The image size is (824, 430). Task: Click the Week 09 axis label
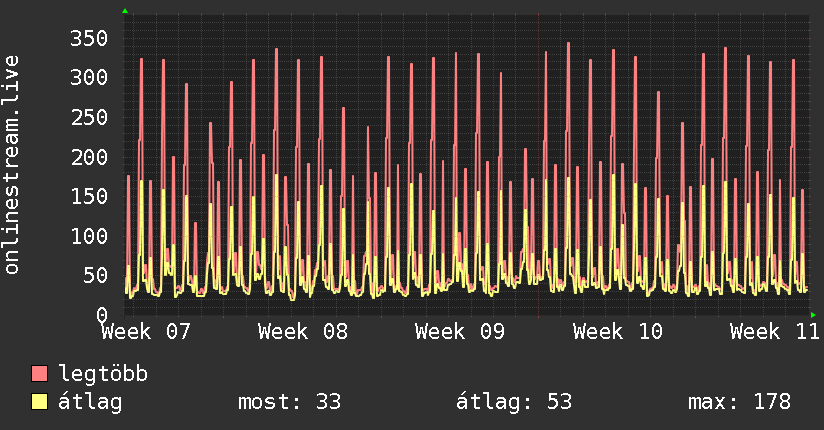coord(460,332)
